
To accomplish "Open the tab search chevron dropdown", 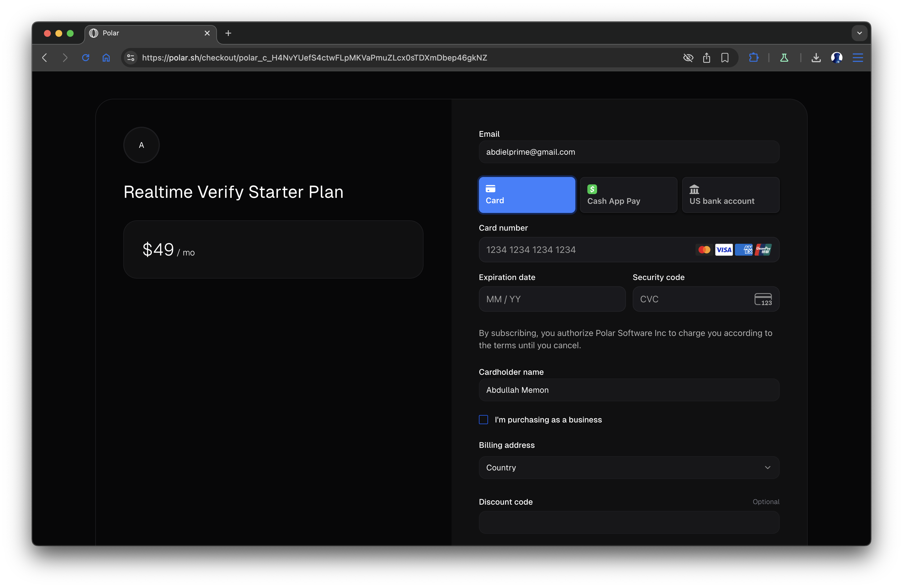I will click(859, 33).
